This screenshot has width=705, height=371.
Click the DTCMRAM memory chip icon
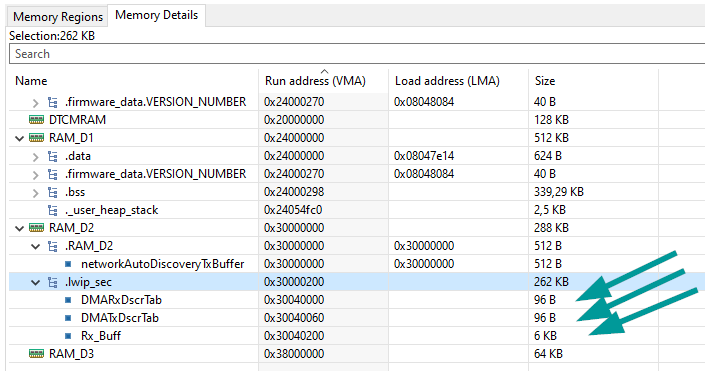click(36, 120)
